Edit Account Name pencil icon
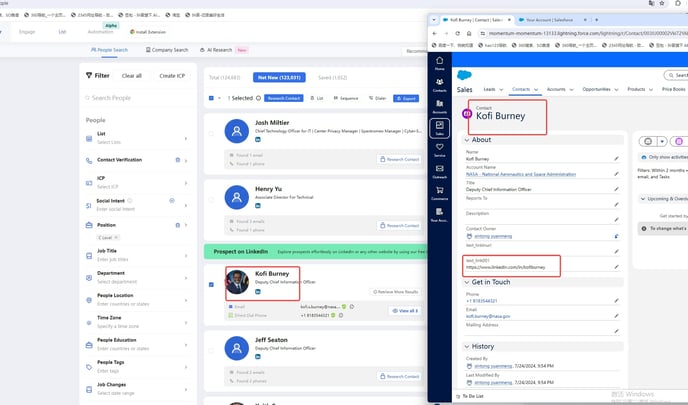688x405 pixels. pos(616,174)
